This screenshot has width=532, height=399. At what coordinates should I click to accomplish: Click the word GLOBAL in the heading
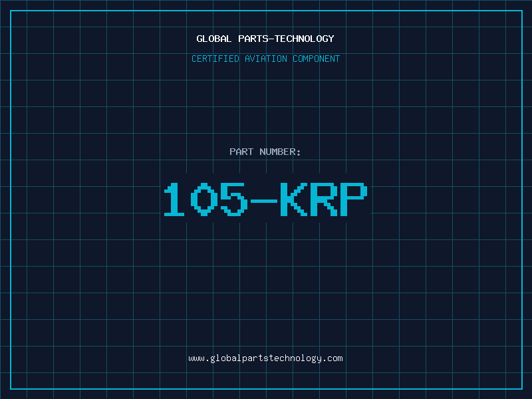point(214,39)
